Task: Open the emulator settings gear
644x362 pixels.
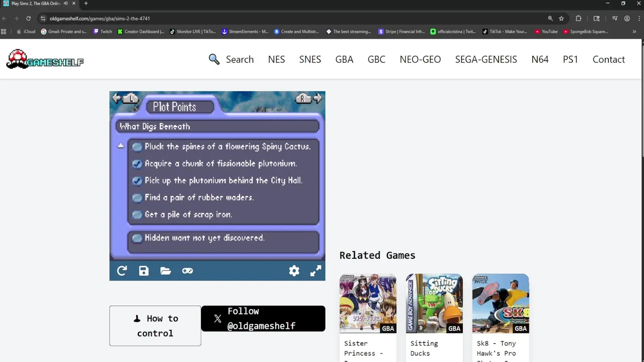Action: pos(294,271)
